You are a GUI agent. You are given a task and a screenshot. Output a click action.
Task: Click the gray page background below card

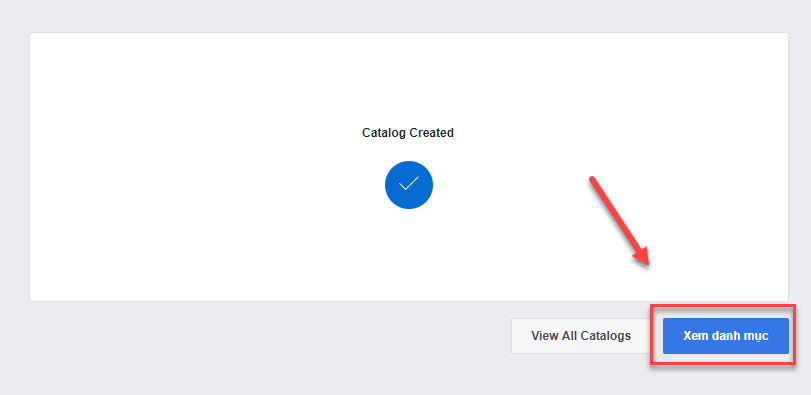pyautogui.click(x=259, y=352)
